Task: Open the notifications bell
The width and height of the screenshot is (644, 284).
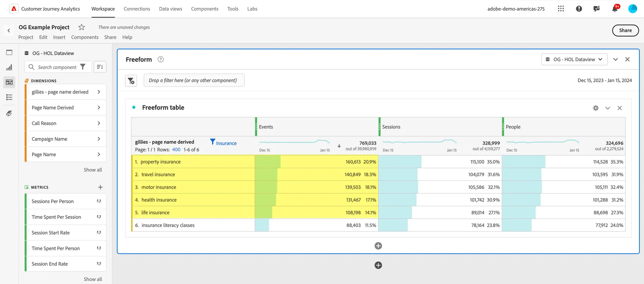Action: tap(615, 9)
